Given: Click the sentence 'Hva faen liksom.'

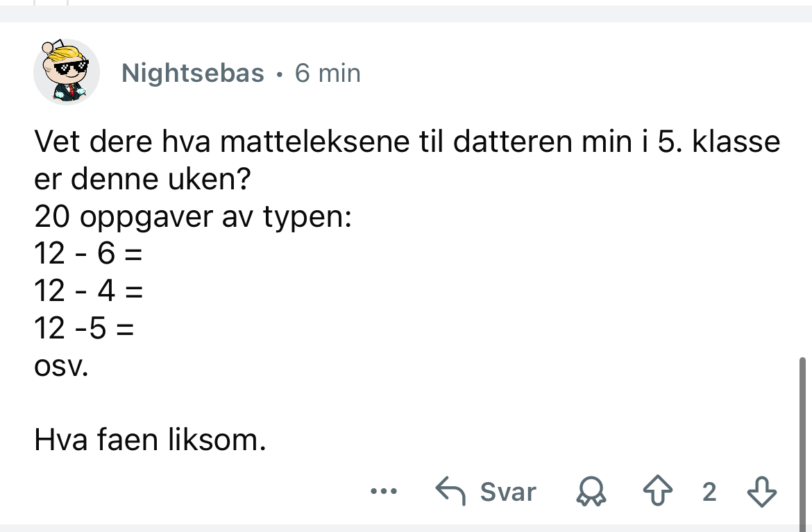Looking at the screenshot, I should pyautogui.click(x=150, y=440).
